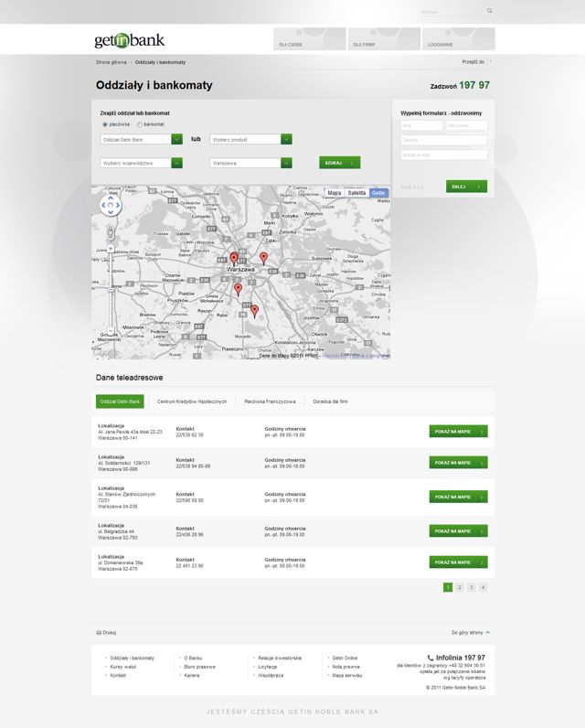
Task: Open the Oddział Getin Bank dropdown
Action: (141, 139)
